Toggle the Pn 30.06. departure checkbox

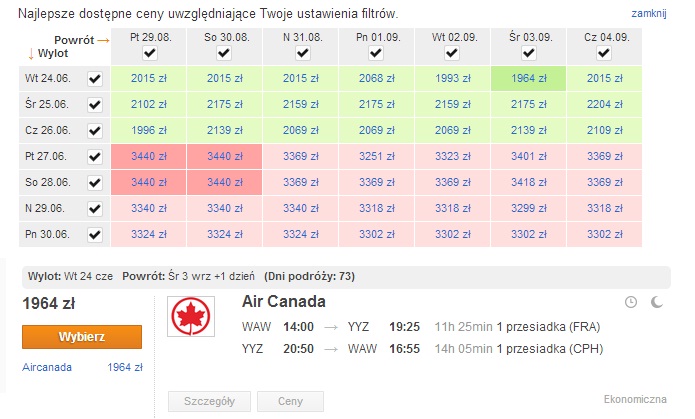point(95,235)
